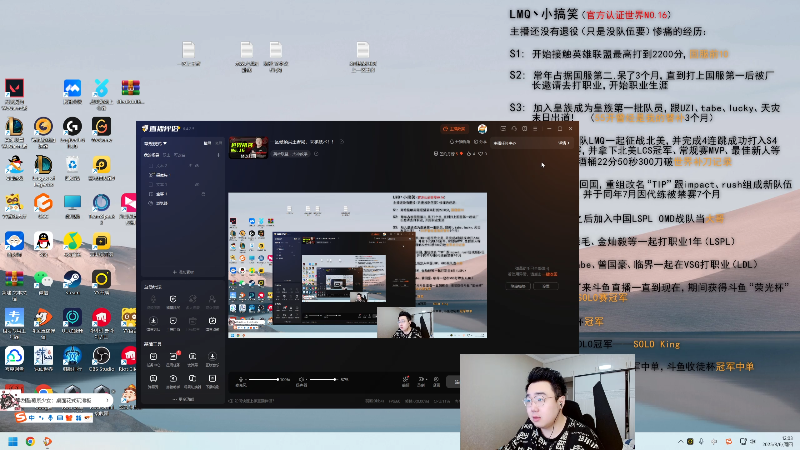Click the left outlined button in the right panel
Image resolution: width=800 pixels, height=450 pixels.
(x=518, y=286)
